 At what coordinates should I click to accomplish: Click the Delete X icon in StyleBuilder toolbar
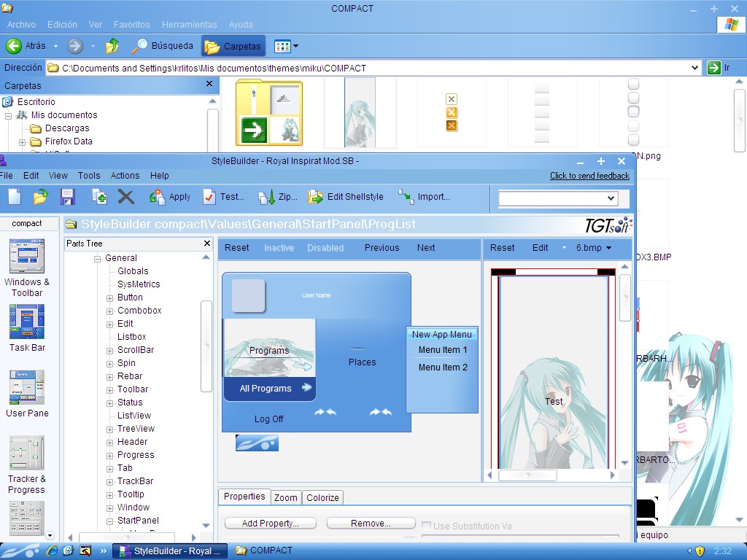point(125,197)
